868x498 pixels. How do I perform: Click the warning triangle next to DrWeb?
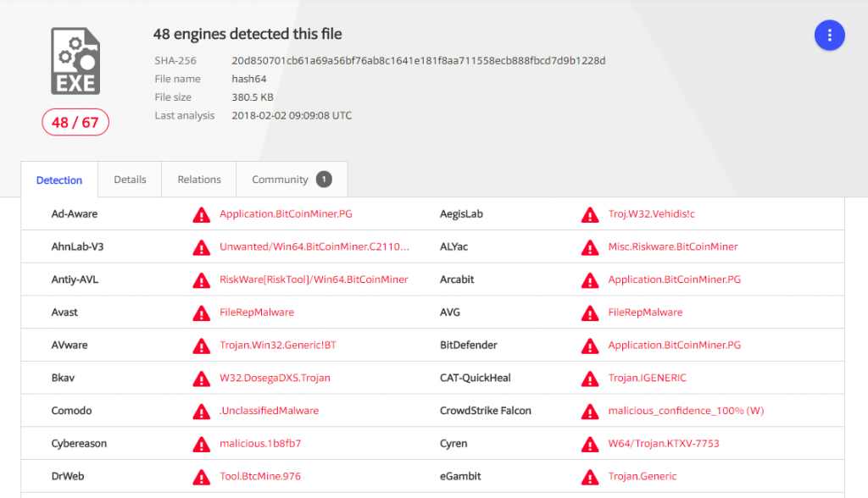[201, 476]
